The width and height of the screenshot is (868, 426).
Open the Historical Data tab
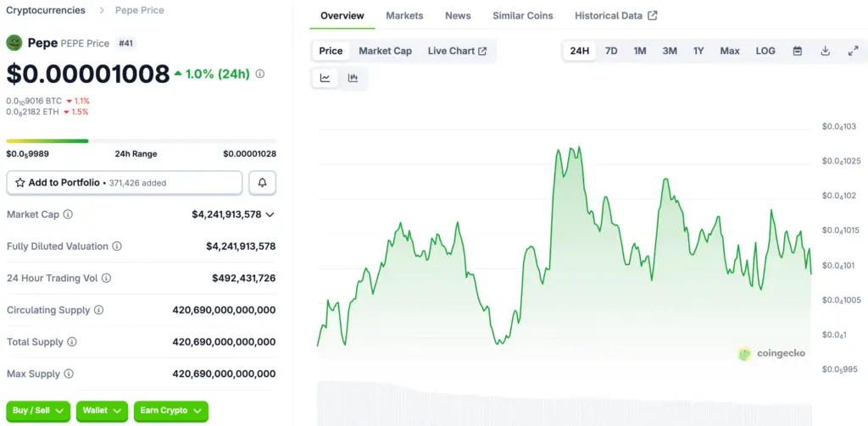(615, 15)
